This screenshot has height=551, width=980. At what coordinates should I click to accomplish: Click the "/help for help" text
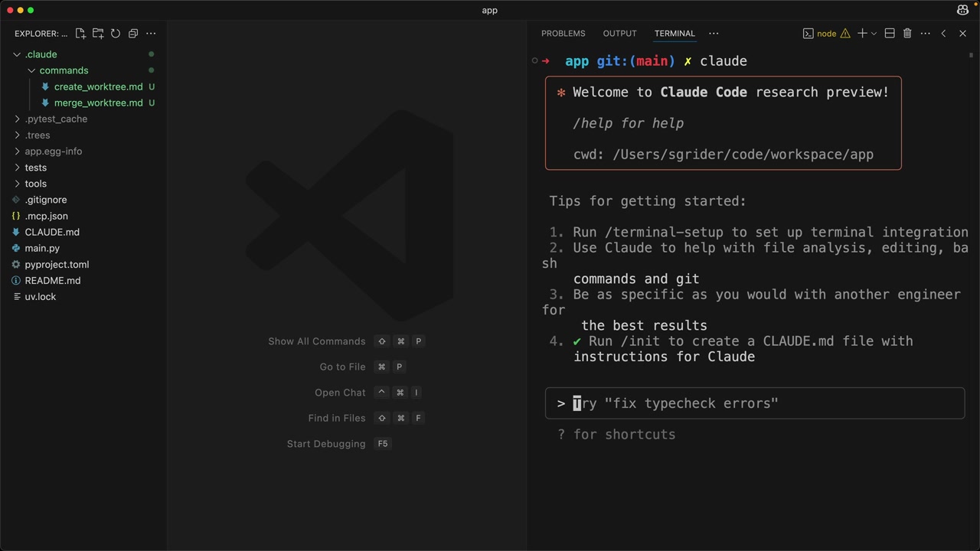point(629,123)
